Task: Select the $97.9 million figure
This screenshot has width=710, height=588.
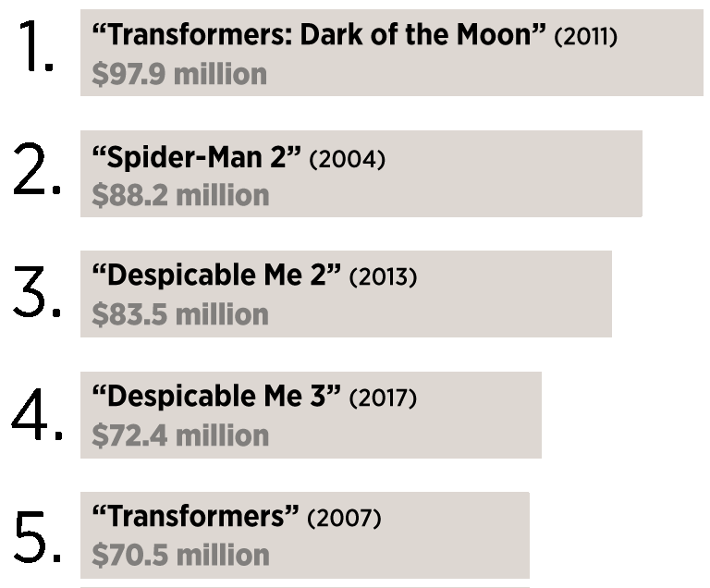Action: pyautogui.click(x=179, y=74)
